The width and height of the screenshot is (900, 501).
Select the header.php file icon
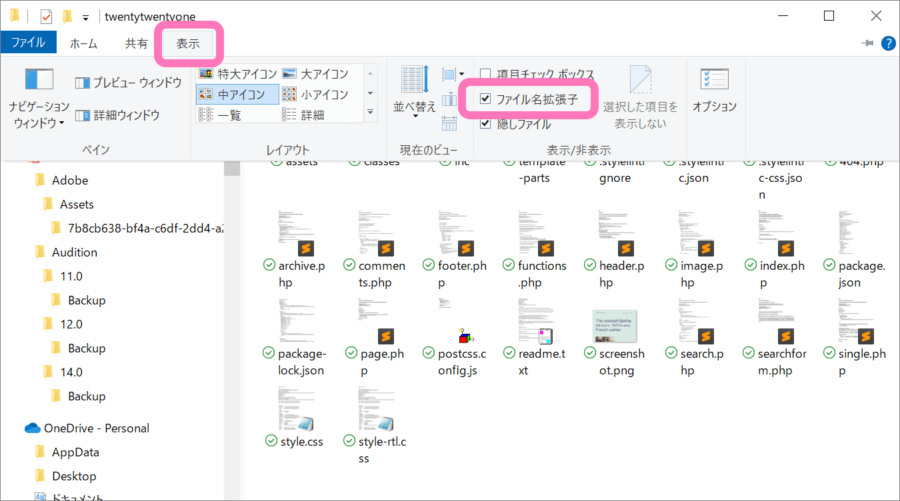[x=616, y=233]
